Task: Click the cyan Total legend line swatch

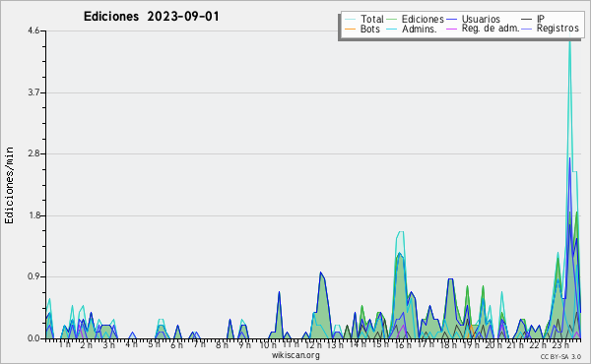Action: tap(350, 20)
